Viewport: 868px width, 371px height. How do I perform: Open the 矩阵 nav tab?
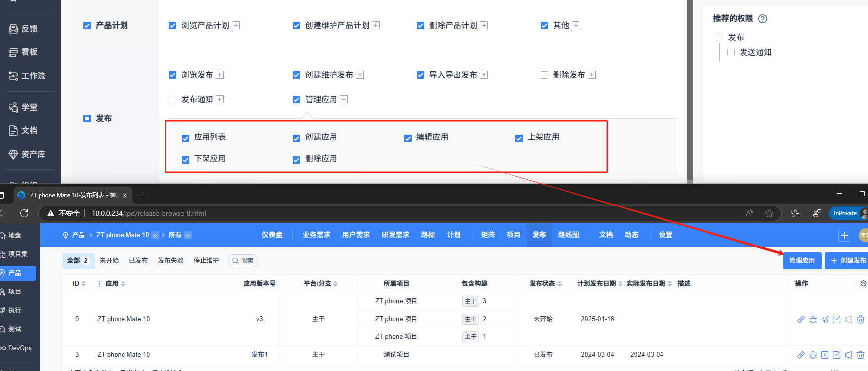(x=488, y=235)
